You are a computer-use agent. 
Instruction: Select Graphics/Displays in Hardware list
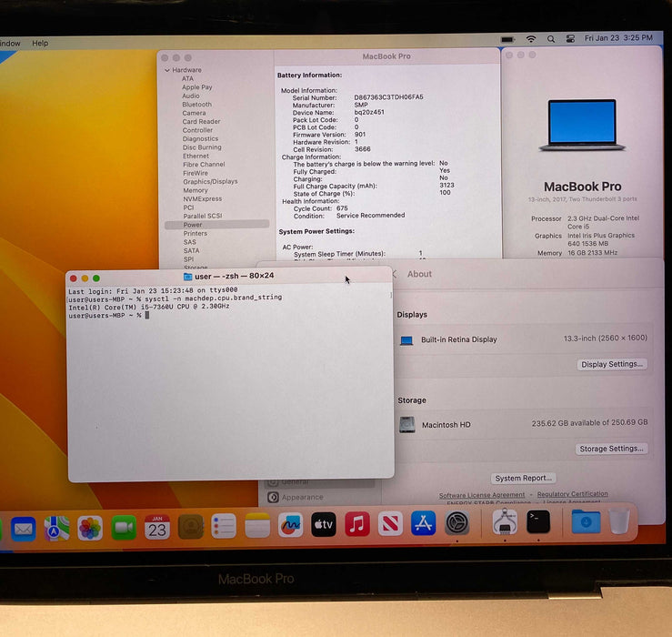coord(210,181)
